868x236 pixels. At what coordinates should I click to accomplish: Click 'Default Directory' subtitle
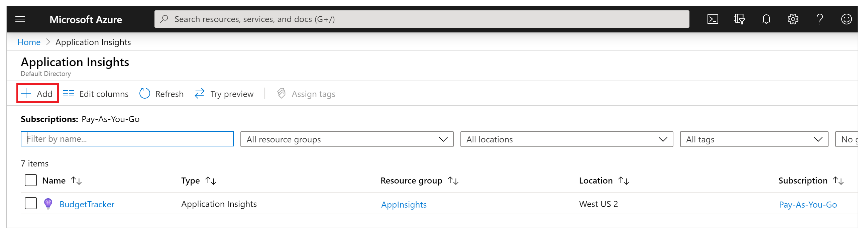point(46,74)
